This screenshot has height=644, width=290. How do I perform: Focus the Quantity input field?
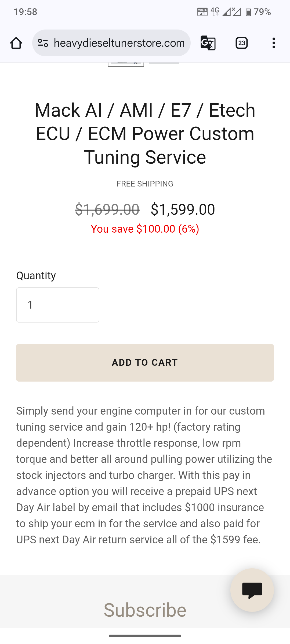58,305
